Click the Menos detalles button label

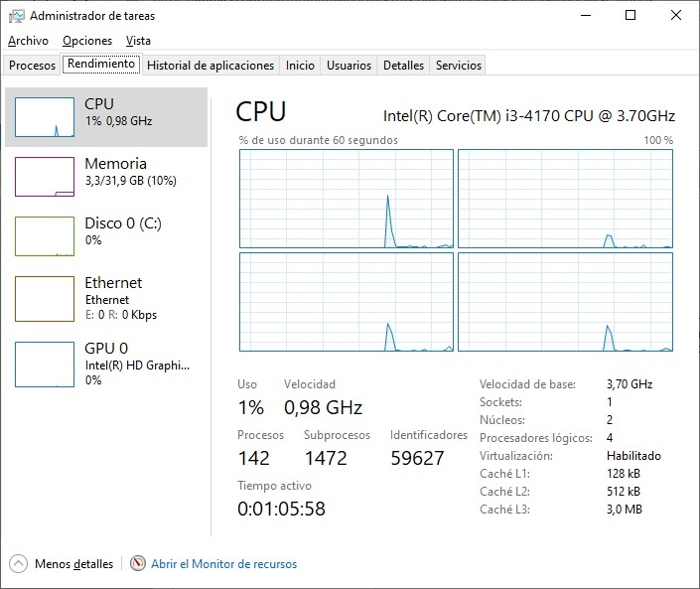point(73,564)
